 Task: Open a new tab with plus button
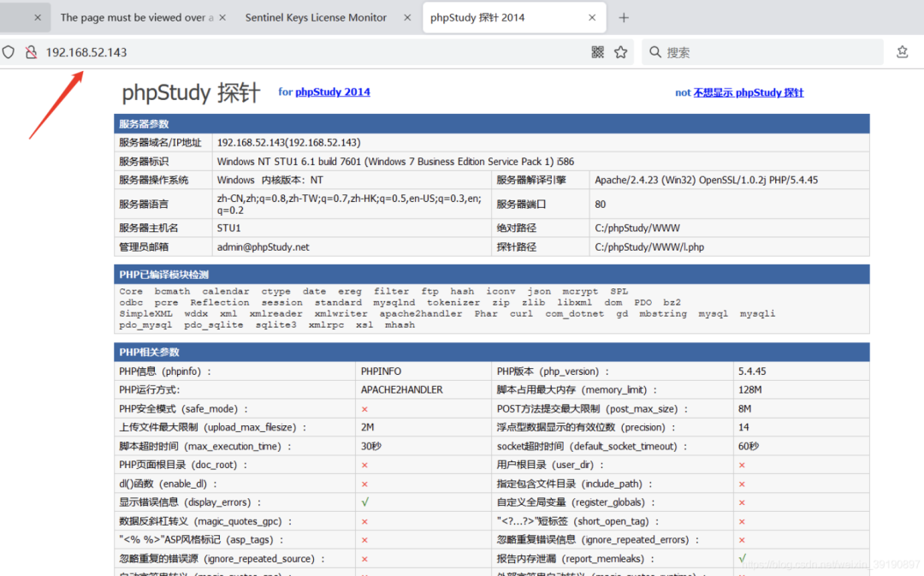pos(624,18)
